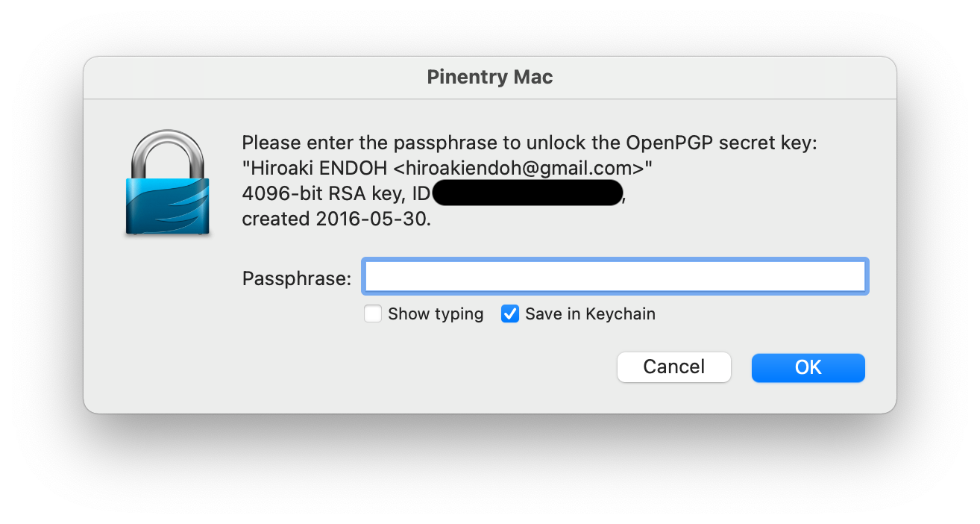
Task: Dismiss the dialog with Cancel
Action: [673, 367]
